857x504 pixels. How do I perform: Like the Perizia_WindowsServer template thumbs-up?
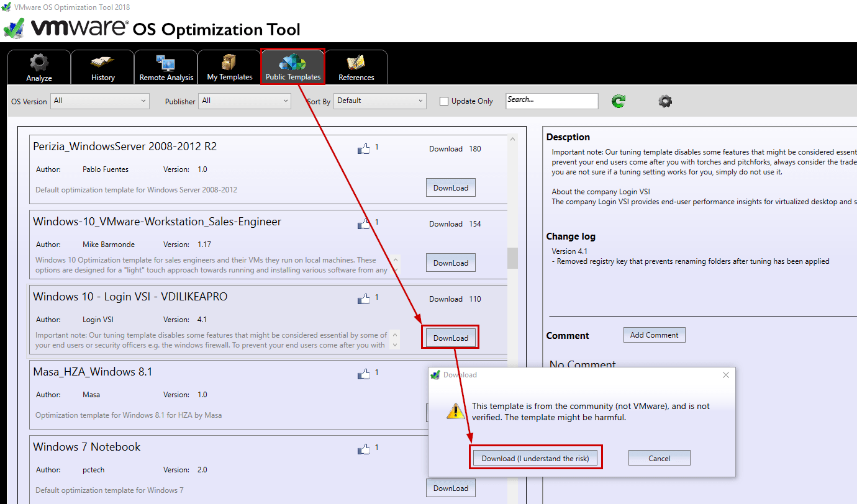pos(364,148)
